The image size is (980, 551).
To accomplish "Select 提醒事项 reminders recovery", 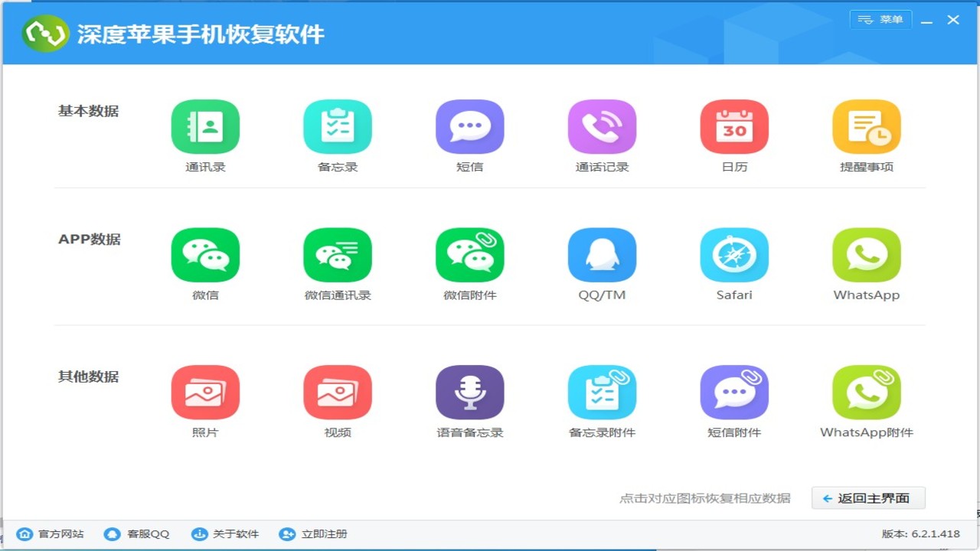I will click(866, 126).
